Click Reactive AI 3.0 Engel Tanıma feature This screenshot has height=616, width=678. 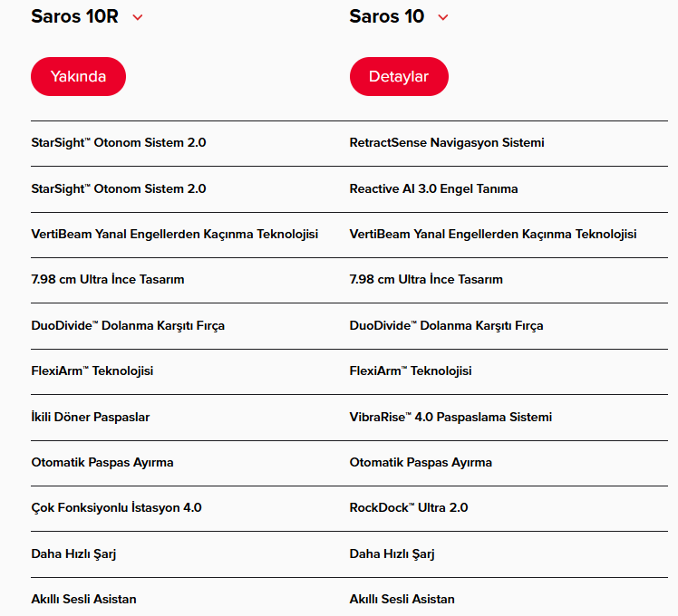pos(433,189)
